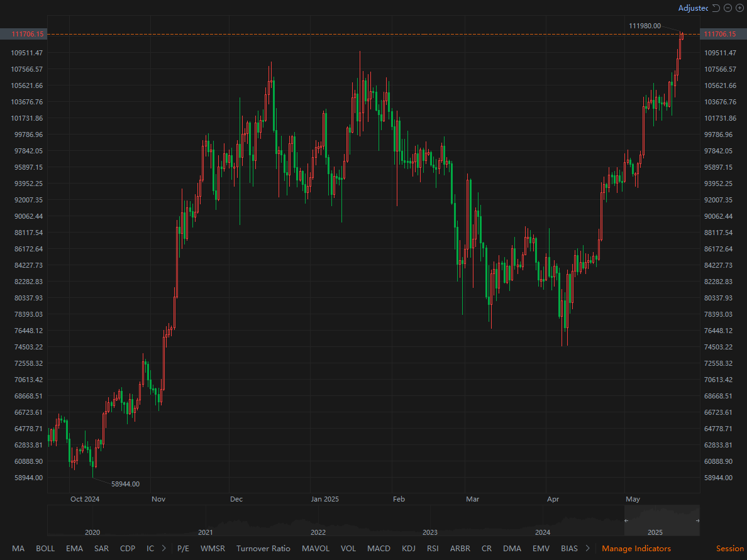Select the DMA indicator
This screenshot has height=560, width=747.
(x=512, y=549)
